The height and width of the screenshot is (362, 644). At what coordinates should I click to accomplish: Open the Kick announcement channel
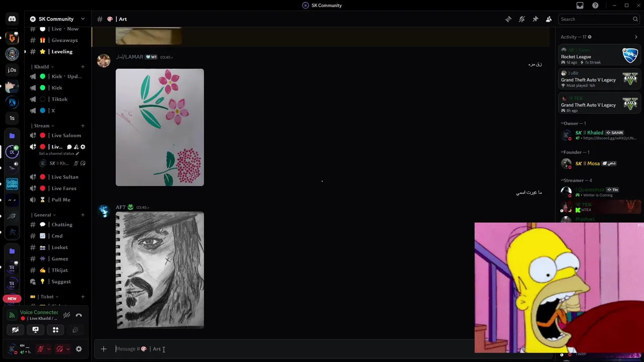click(x=57, y=88)
